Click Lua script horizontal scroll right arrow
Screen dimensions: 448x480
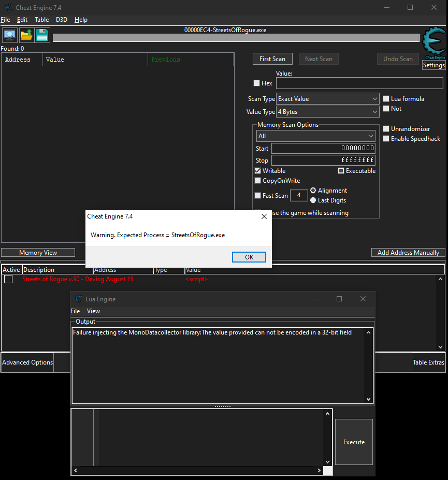(x=319, y=471)
